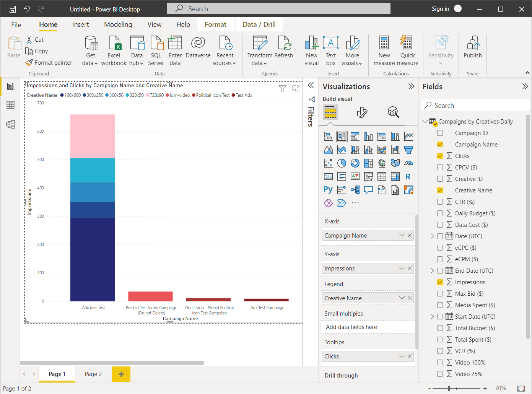Viewport: 532px width, 394px height.
Task: Enable the Total Spent ($) field
Action: tap(440, 340)
